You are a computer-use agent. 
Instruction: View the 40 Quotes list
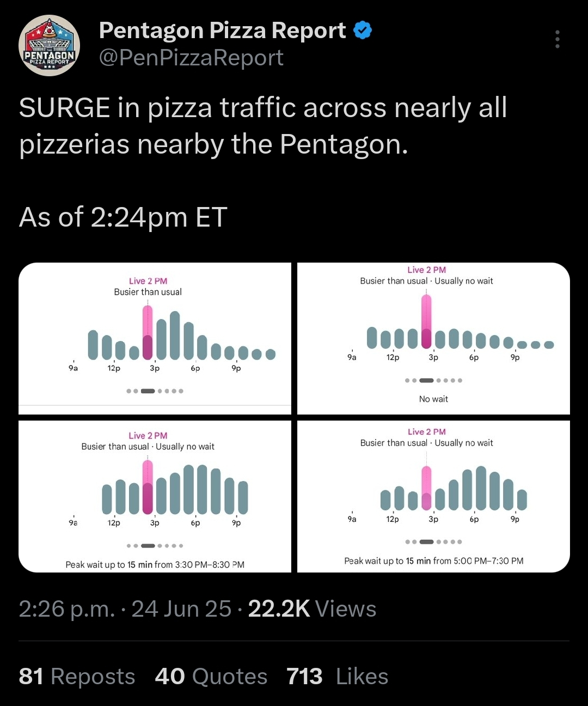pos(211,677)
